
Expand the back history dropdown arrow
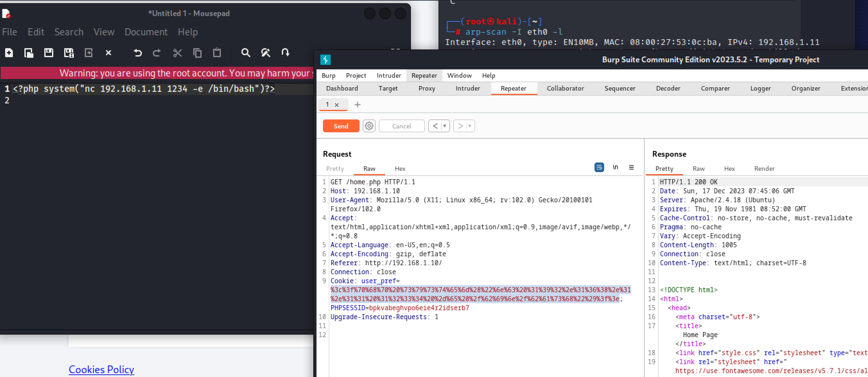[x=445, y=126]
